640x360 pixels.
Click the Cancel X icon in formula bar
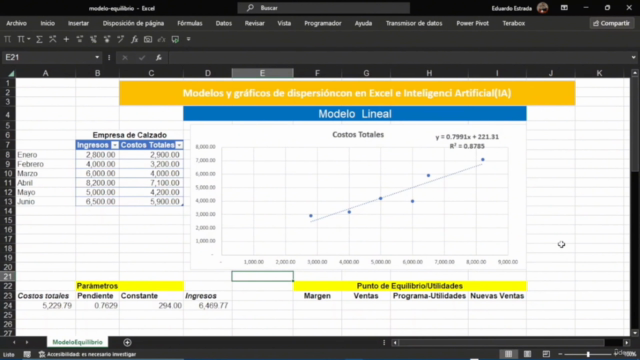[x=125, y=58]
